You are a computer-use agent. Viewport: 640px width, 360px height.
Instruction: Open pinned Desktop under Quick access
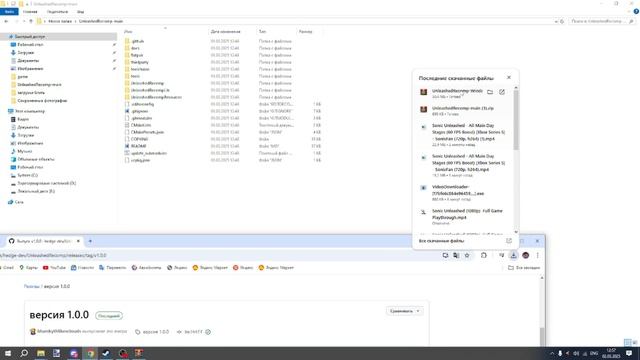point(30,44)
